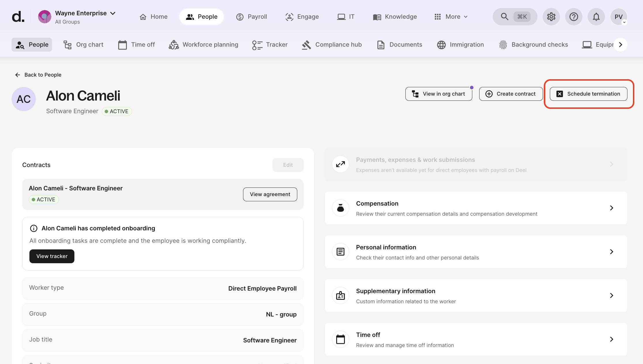643x364 pixels.
Task: Open notifications bell icon
Action: coord(596,17)
